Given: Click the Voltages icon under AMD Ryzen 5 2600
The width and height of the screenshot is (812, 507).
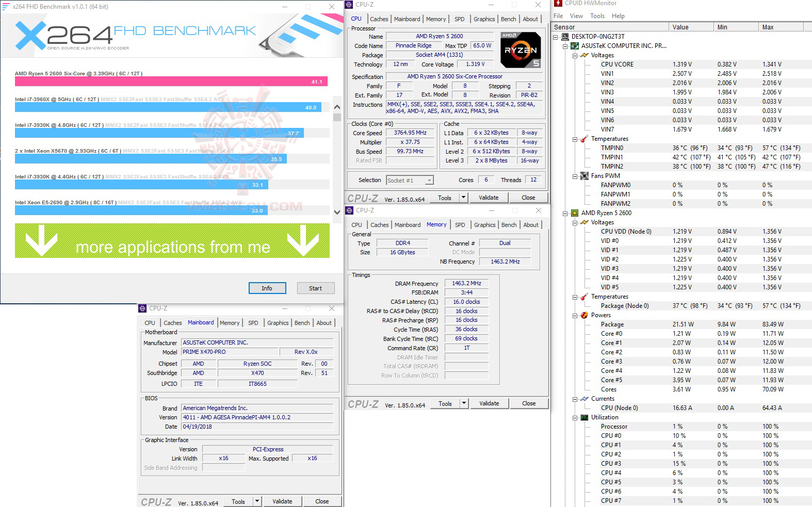Looking at the screenshot, I should (584, 222).
